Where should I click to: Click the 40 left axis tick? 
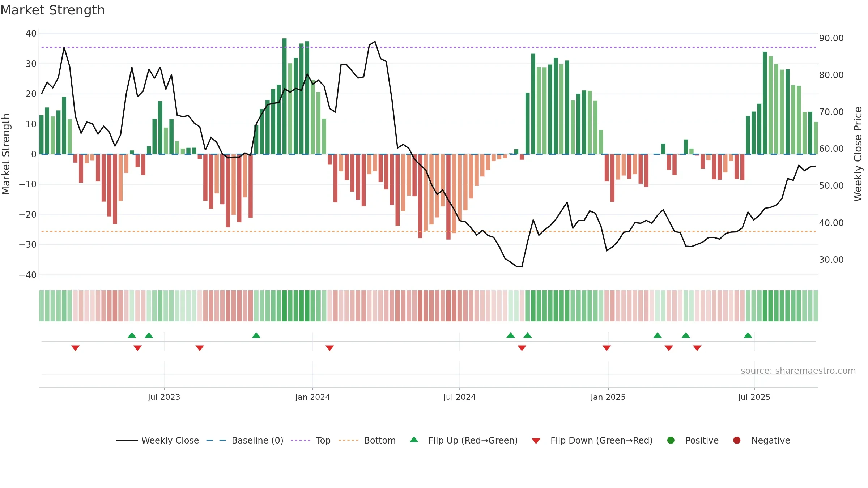coord(31,33)
